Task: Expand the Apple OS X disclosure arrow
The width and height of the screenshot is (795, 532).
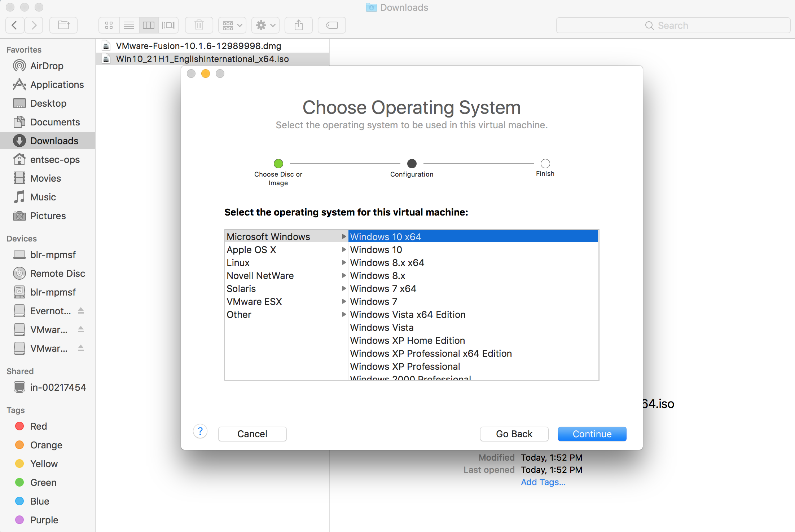Action: tap(344, 249)
